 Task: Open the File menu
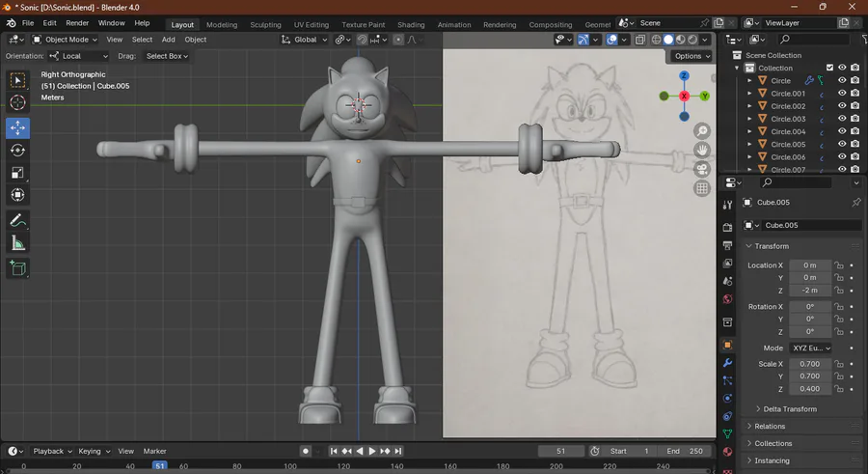pyautogui.click(x=28, y=23)
